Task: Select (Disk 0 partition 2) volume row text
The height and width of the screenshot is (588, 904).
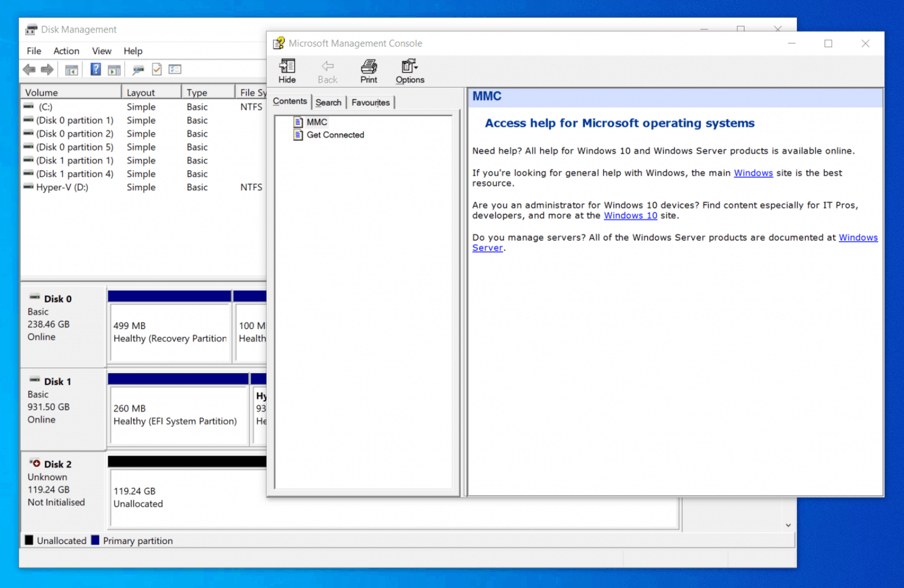Action: (75, 134)
